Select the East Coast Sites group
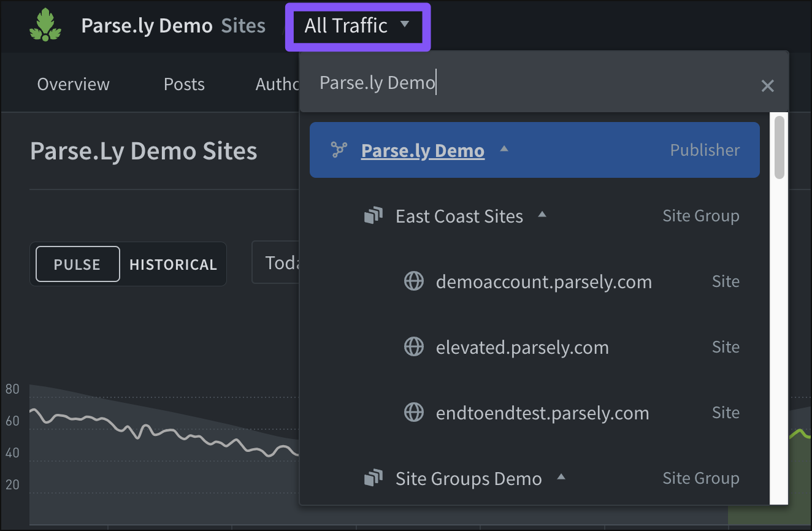 (459, 216)
